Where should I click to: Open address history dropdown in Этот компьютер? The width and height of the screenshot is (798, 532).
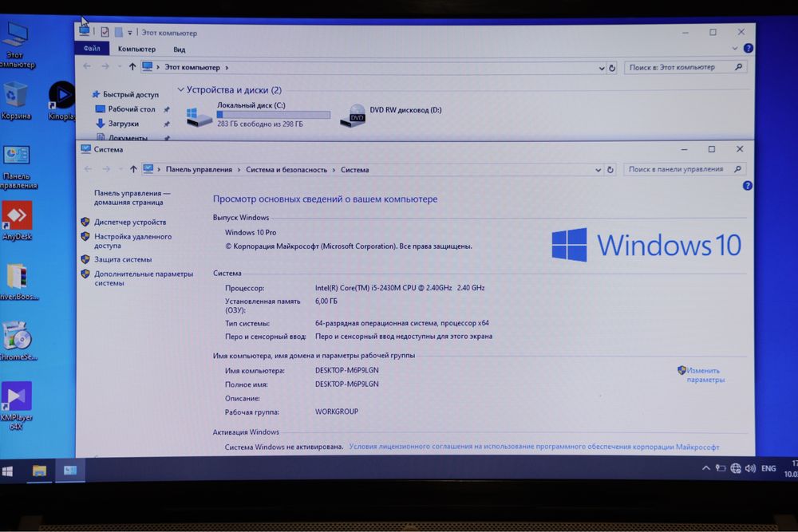coord(602,68)
